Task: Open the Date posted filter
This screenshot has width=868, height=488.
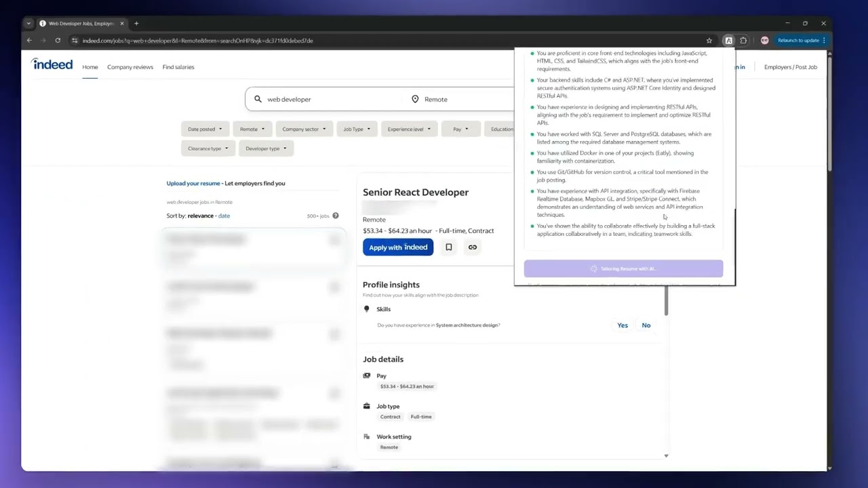Action: coord(205,129)
